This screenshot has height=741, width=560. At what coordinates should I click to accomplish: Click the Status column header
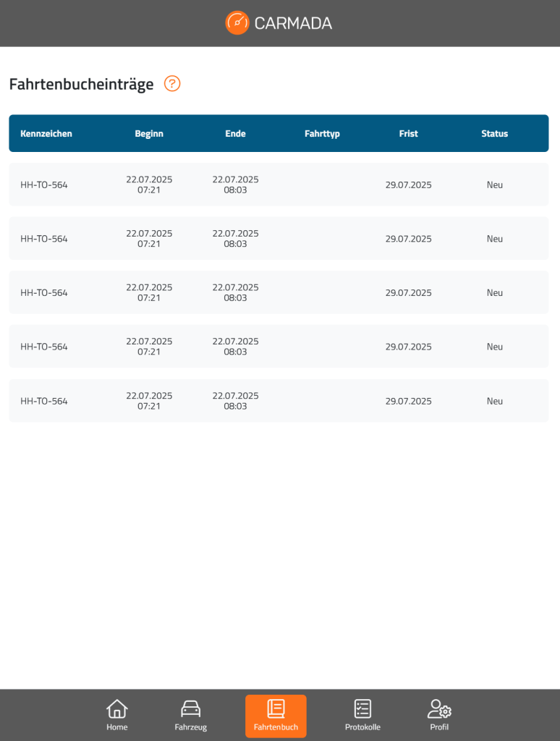[495, 134]
